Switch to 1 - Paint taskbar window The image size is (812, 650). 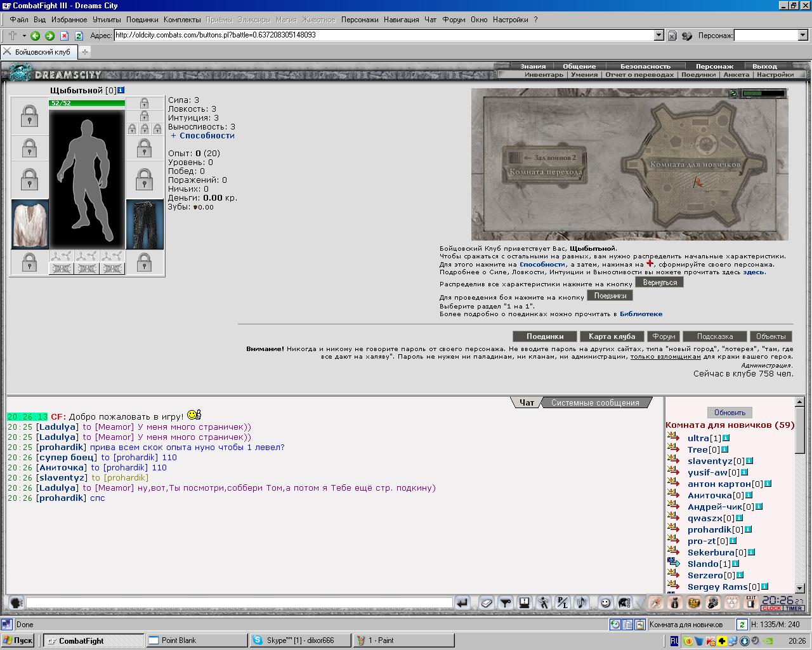402,640
